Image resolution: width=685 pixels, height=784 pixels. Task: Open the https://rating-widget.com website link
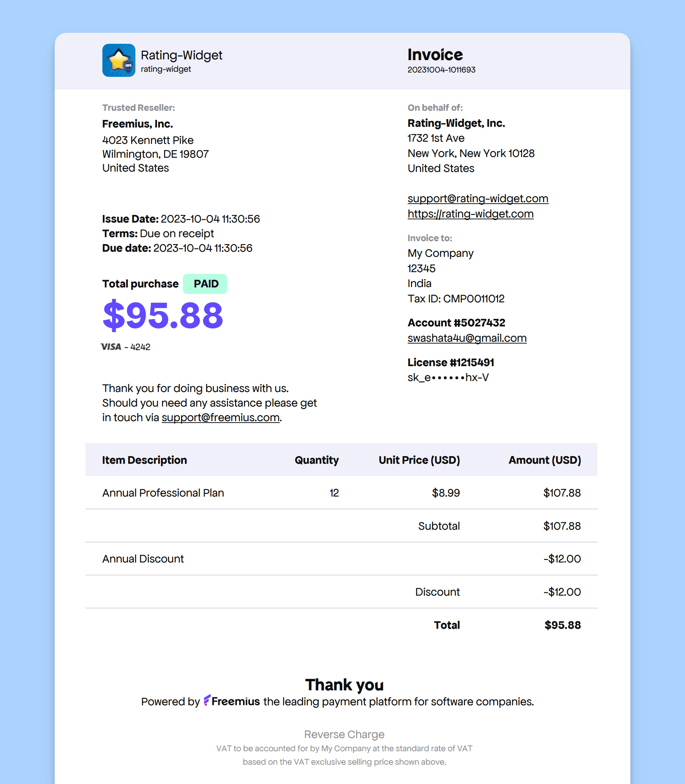coord(470,214)
